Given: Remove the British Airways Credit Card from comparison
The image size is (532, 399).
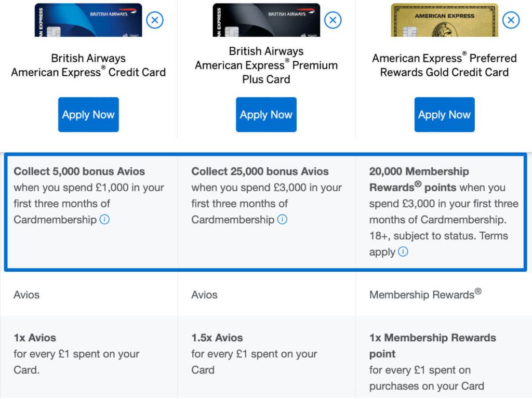Looking at the screenshot, I should pyautogui.click(x=155, y=20).
